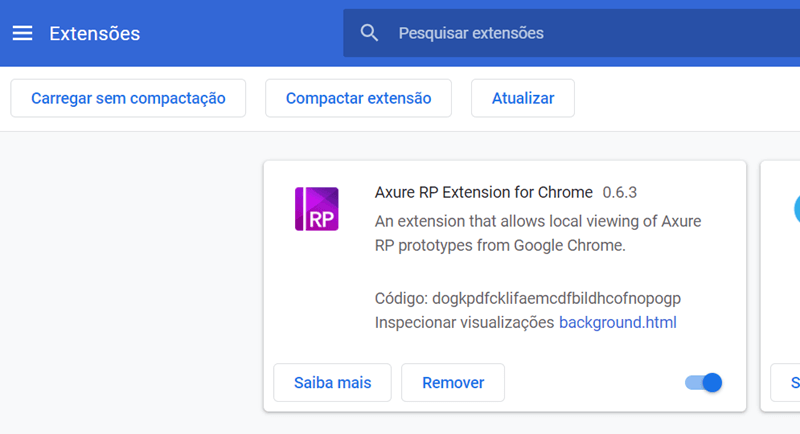Click the Inspecionar visualizações label
The image size is (800, 434).
(464, 322)
